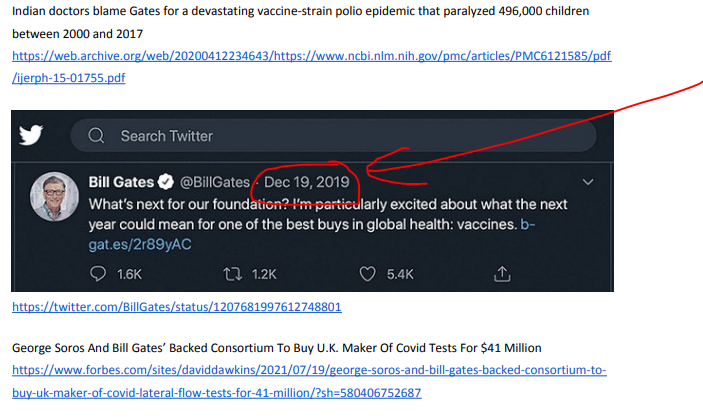
Task: Click the search magnifier icon
Action: tap(96, 135)
